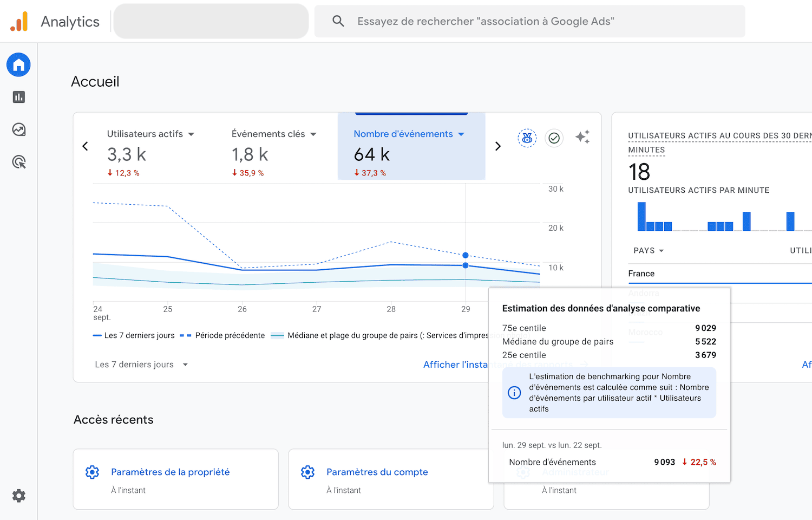Click the Paramètres de la propriété gear icon
The width and height of the screenshot is (812, 520).
click(x=93, y=472)
